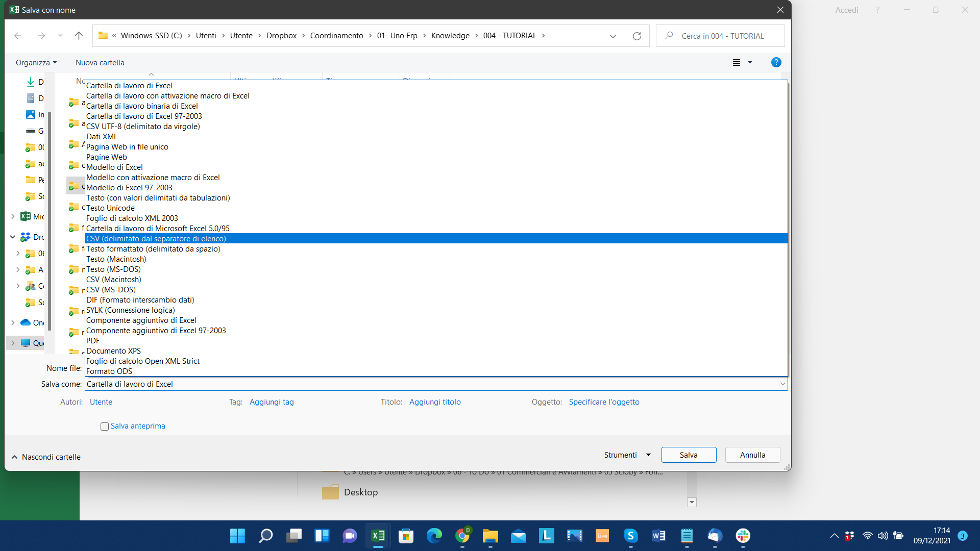This screenshot has width=980, height=551.
Task: Choose CSV (MS-DOS) format
Action: (x=436, y=290)
